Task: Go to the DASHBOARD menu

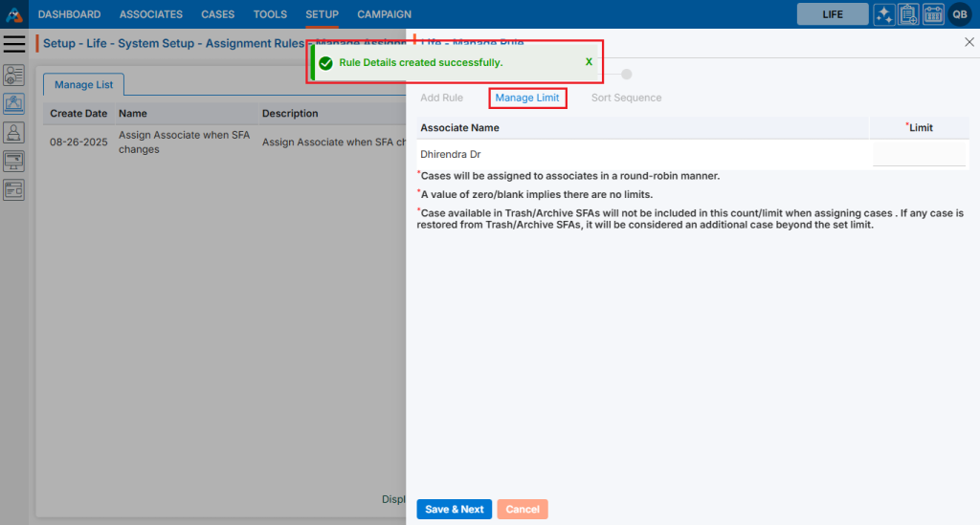Action: click(69, 14)
